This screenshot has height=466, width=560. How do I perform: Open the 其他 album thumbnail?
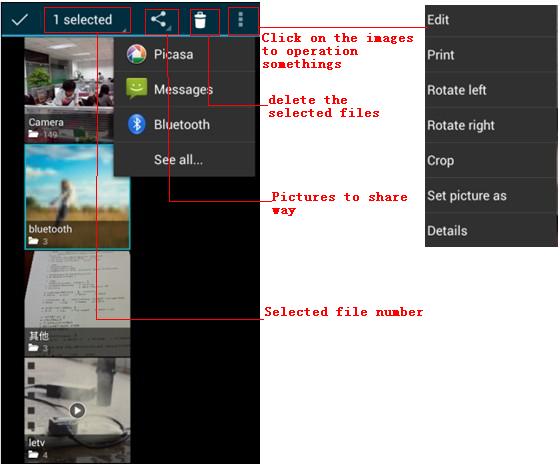click(77, 304)
